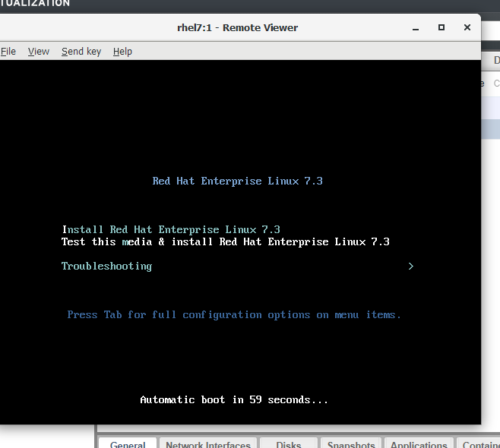Screen dimensions: 500x448
Task: Click the Red Hat Enterprise Linux 7.3 heading
Action: tap(238, 181)
